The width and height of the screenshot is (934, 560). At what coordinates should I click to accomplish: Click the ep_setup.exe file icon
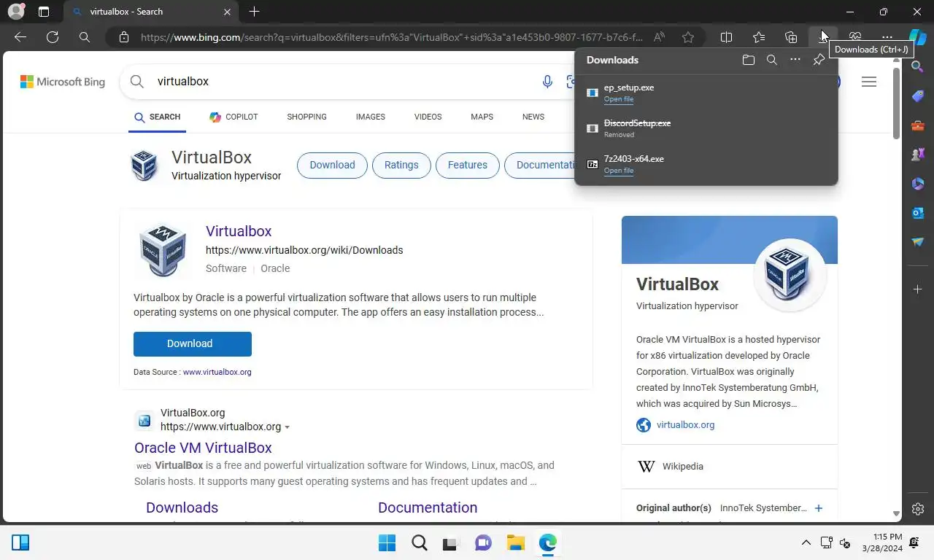tap(593, 93)
